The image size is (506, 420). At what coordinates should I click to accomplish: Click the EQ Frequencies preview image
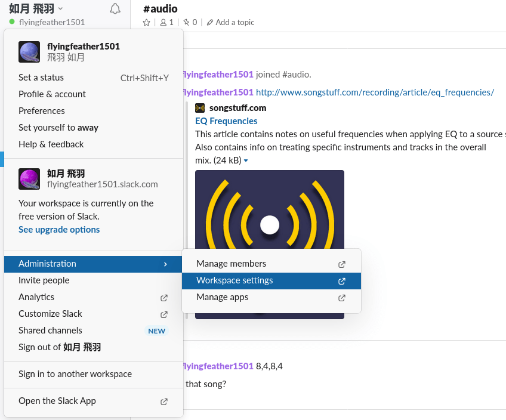[x=269, y=209]
